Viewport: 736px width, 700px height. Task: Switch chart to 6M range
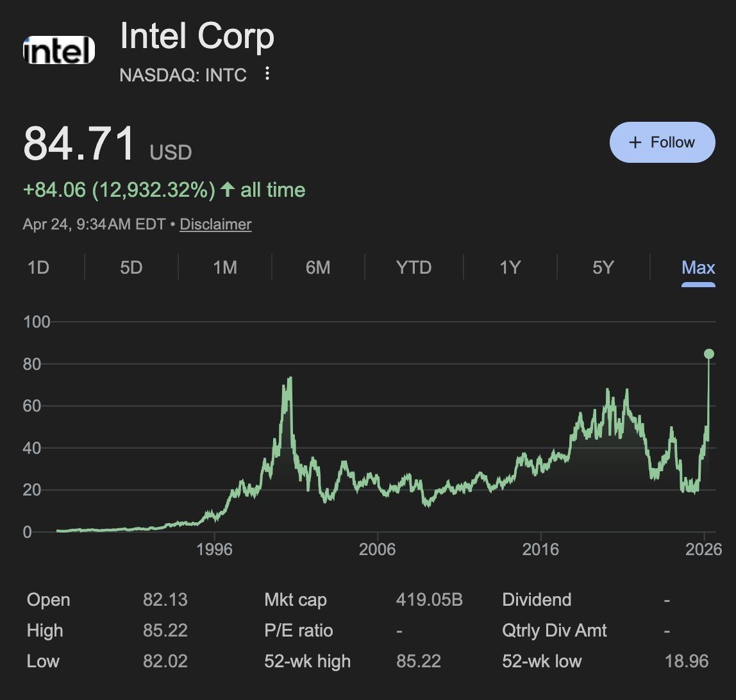(x=318, y=267)
